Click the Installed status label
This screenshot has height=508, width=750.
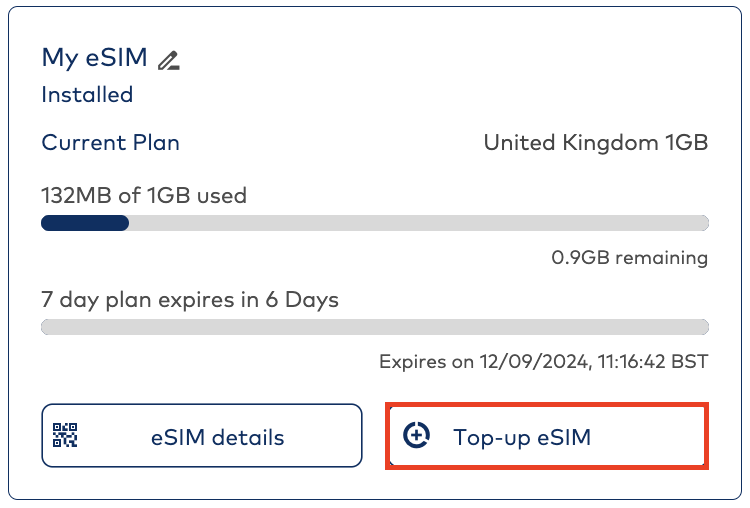87,95
